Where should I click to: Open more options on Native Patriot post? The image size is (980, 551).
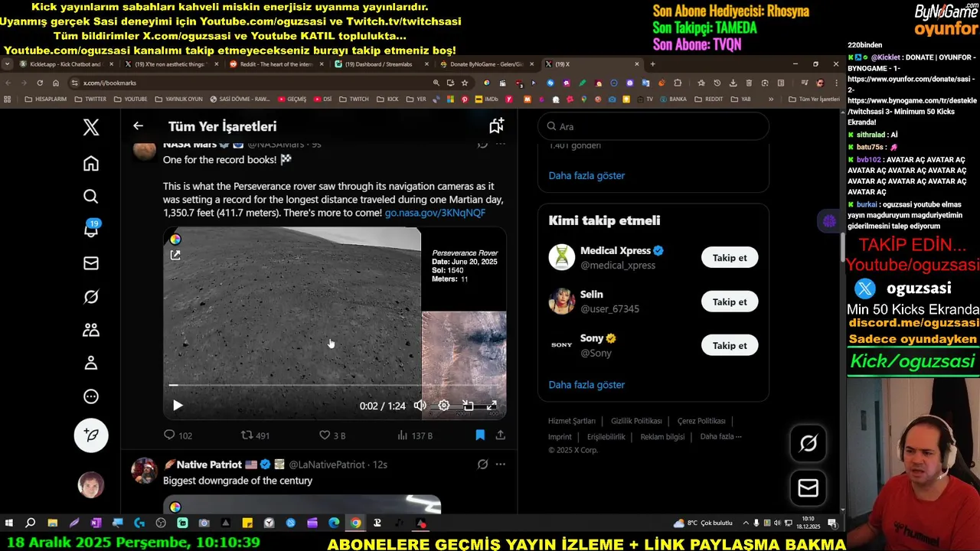tap(500, 464)
